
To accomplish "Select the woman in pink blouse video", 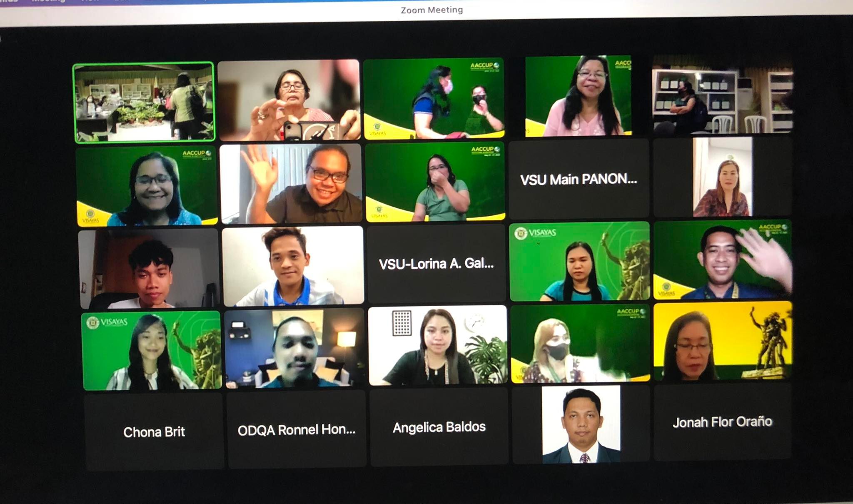I will coord(579,97).
